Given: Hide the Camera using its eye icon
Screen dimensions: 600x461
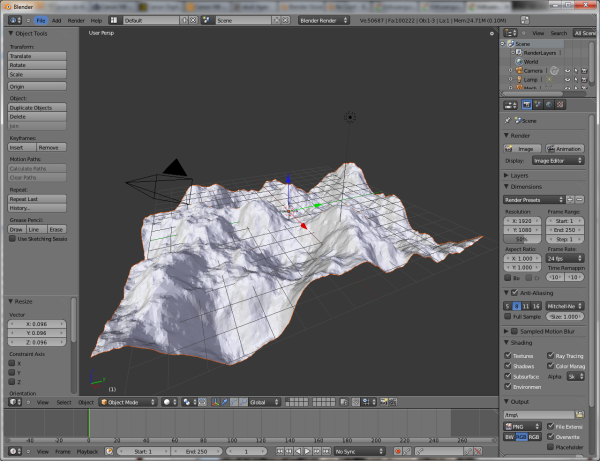Looking at the screenshot, I should click(x=567, y=71).
